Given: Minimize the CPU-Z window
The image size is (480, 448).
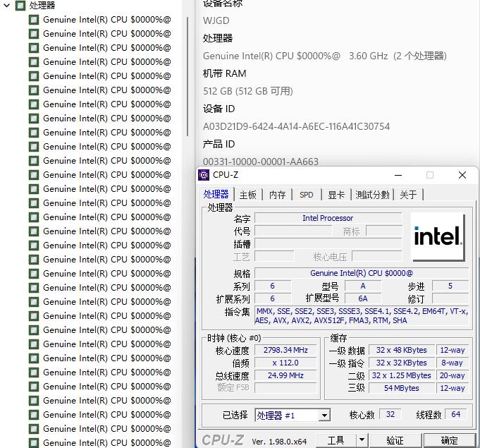Looking at the screenshot, I should [x=398, y=175].
